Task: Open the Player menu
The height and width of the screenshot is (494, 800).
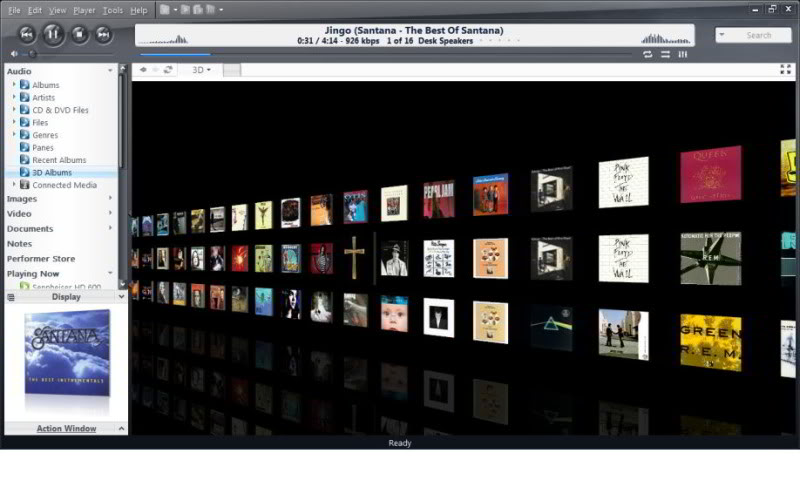Action: tap(84, 10)
